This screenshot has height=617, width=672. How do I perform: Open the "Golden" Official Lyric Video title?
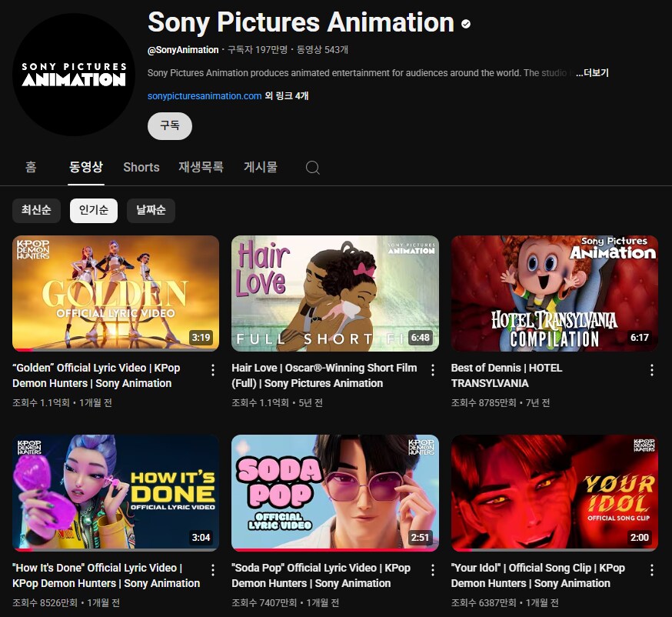point(96,375)
